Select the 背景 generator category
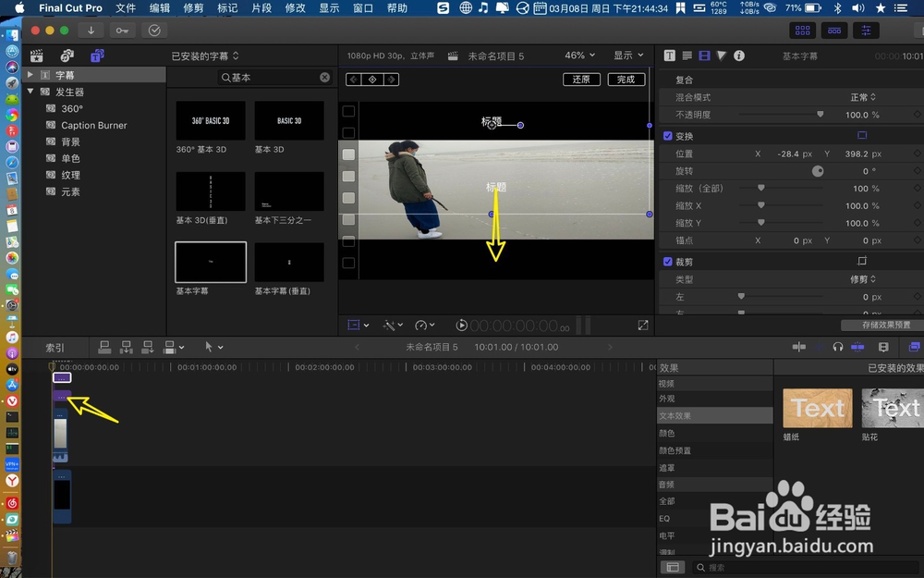 (x=71, y=141)
